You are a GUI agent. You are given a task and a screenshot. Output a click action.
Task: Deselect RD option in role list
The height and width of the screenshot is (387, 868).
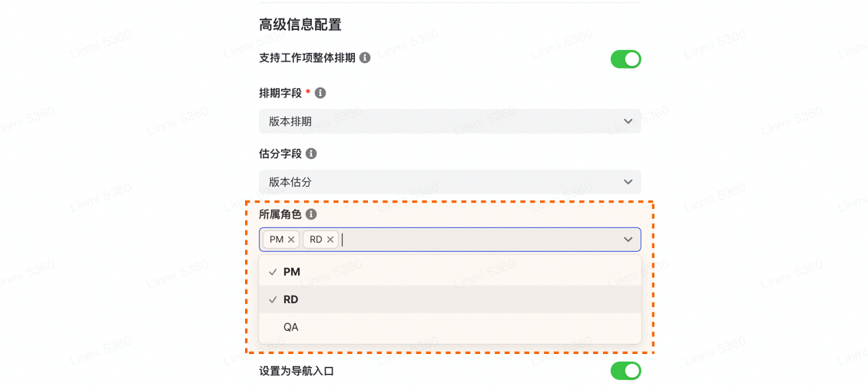449,299
